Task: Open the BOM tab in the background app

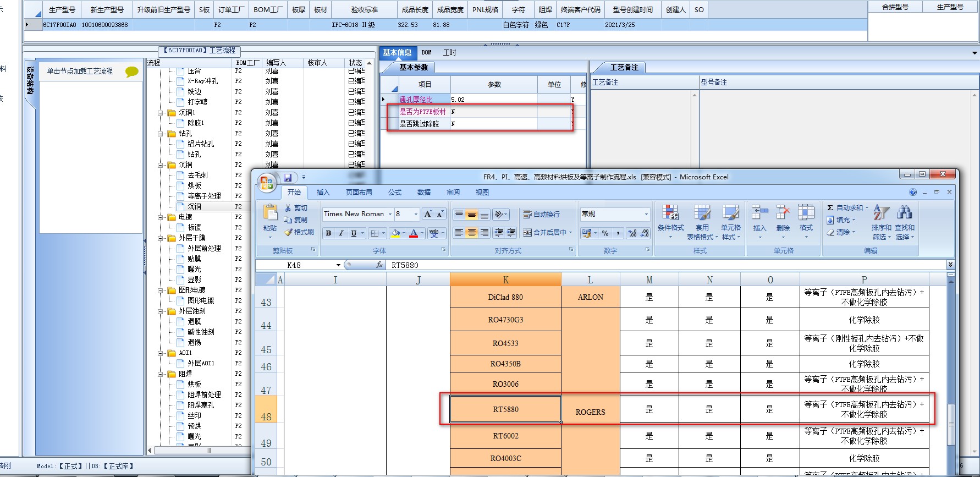Action: click(x=427, y=53)
